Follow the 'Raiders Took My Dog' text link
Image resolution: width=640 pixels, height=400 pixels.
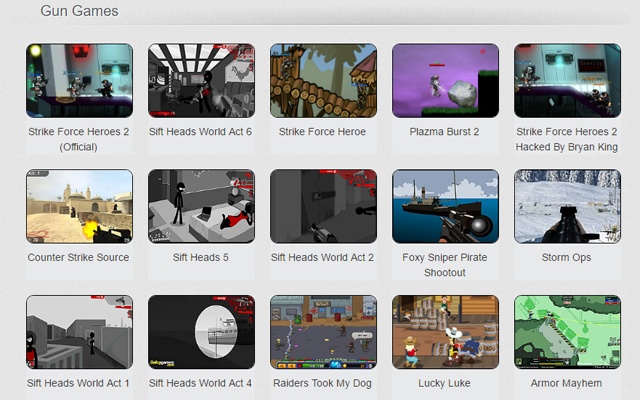(x=322, y=383)
